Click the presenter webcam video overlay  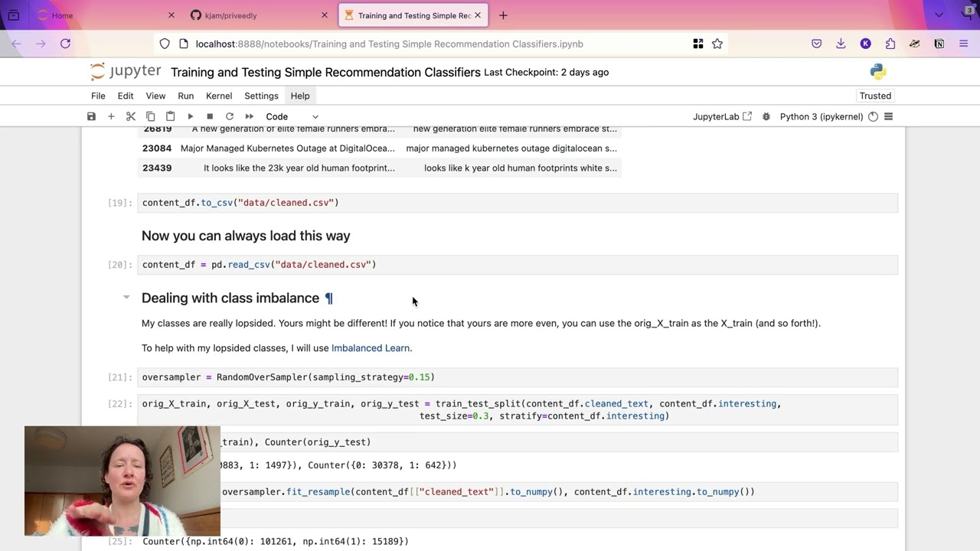[122, 481]
